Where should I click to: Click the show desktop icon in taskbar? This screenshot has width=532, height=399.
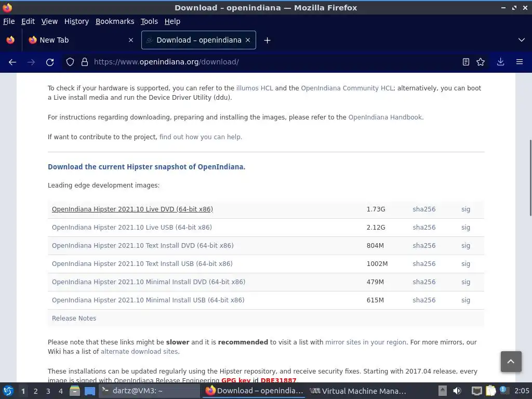coord(89,391)
